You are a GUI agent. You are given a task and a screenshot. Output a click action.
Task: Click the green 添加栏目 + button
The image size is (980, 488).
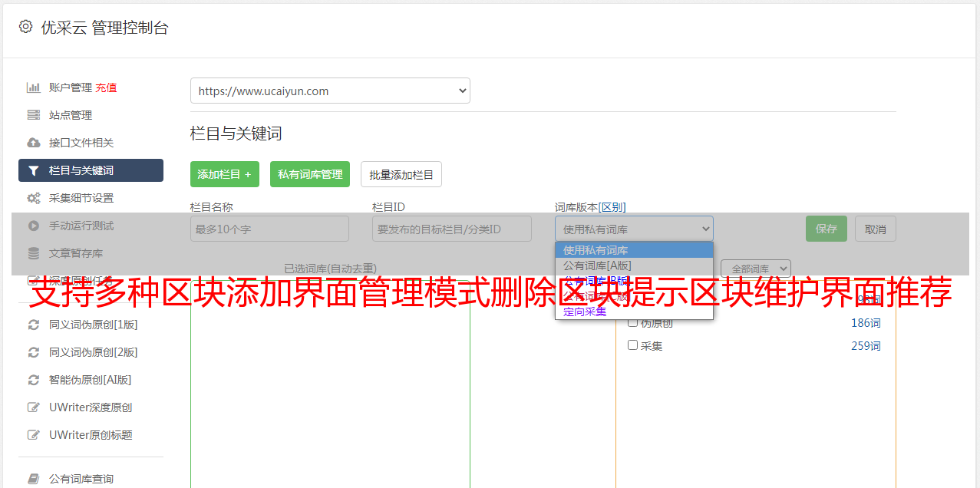pyautogui.click(x=225, y=174)
